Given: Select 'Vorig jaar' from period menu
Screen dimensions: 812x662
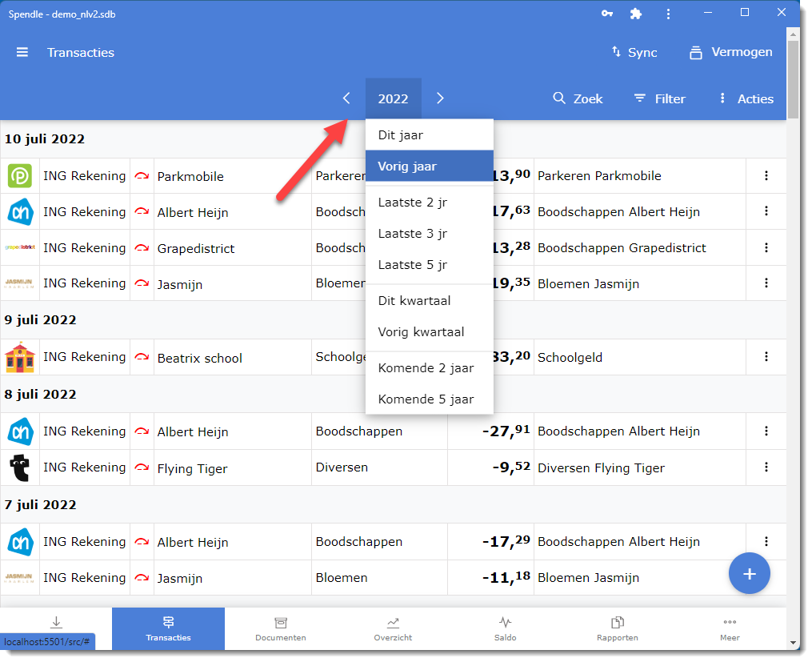Looking at the screenshot, I should click(430, 167).
